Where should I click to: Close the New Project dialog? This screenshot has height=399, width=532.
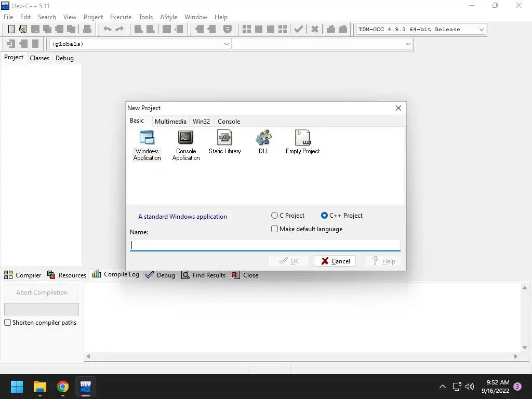(x=398, y=108)
